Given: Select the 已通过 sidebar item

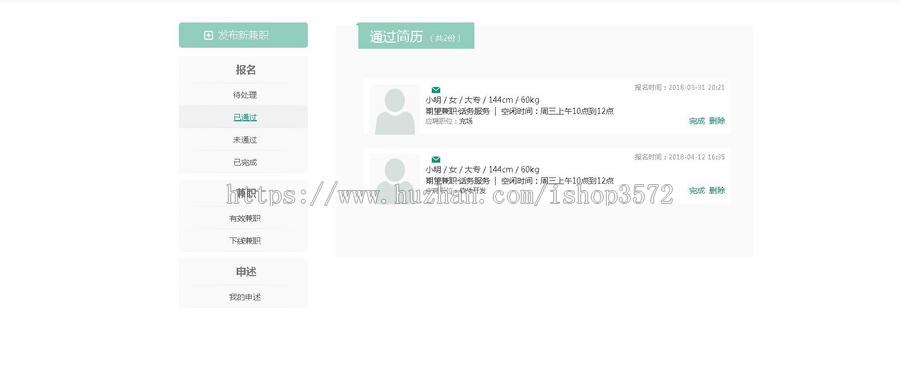Looking at the screenshot, I should coord(245,118).
